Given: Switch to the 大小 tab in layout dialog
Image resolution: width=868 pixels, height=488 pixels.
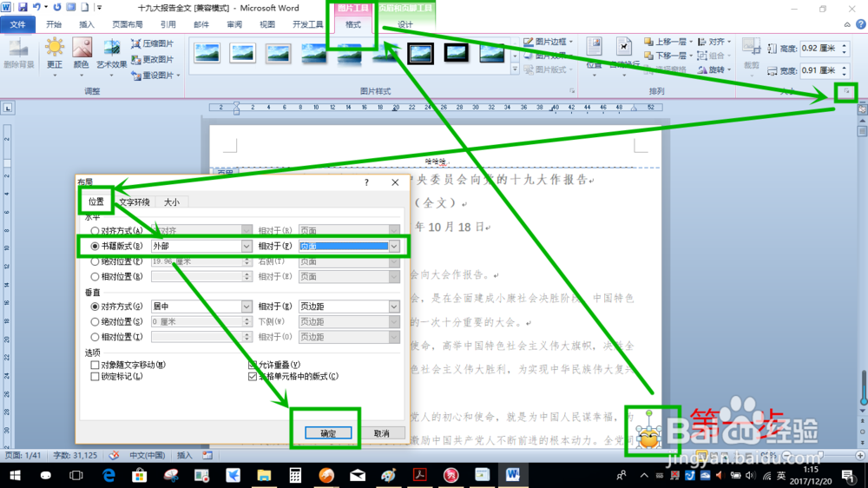Looking at the screenshot, I should 172,202.
